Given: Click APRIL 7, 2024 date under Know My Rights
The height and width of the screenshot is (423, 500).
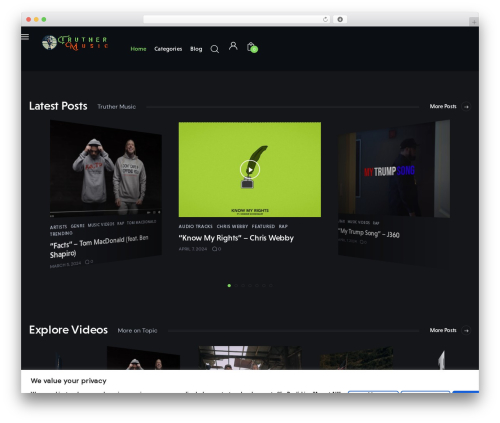Looking at the screenshot, I should pos(193,249).
